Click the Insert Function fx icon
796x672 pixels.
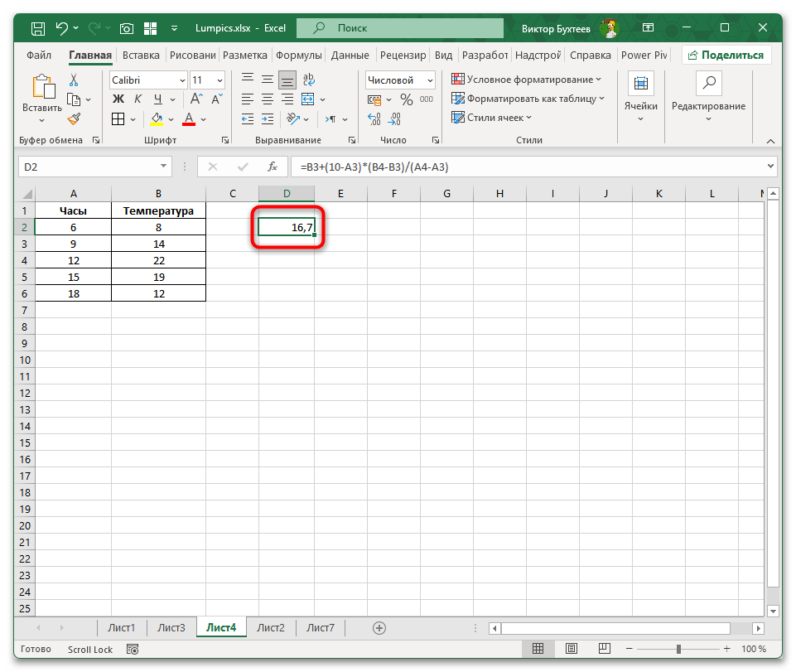point(273,167)
